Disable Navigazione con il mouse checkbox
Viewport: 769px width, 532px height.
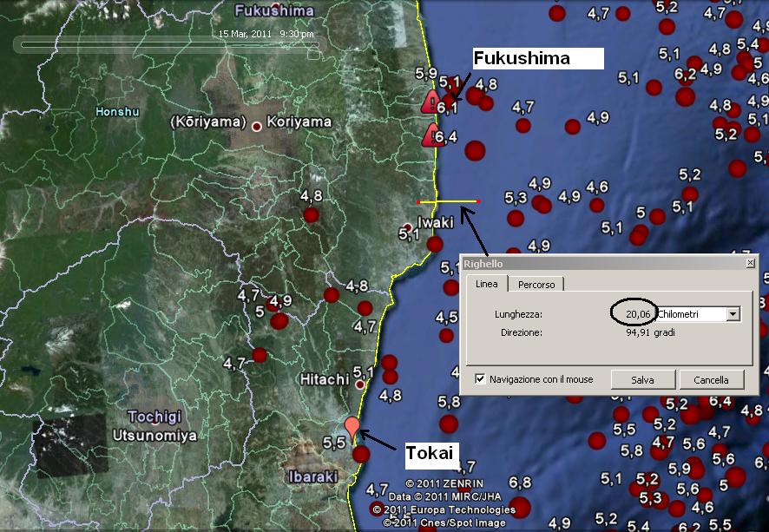[x=481, y=379]
